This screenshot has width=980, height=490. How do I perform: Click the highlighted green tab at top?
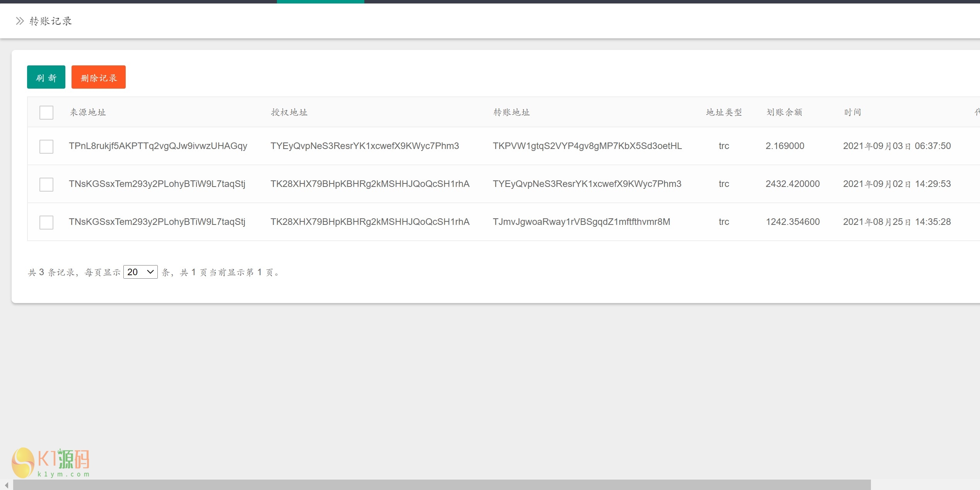coord(320,2)
